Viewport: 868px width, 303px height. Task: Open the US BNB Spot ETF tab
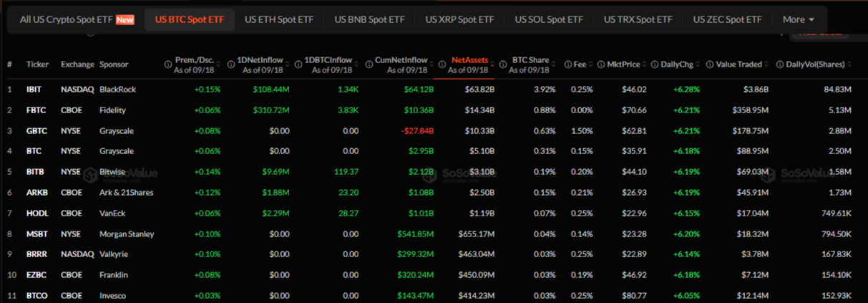(x=369, y=19)
